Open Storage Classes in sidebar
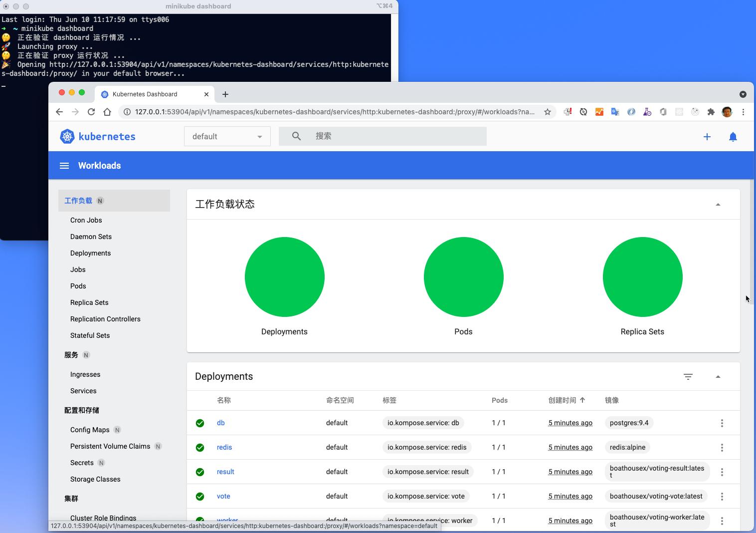 pos(95,479)
